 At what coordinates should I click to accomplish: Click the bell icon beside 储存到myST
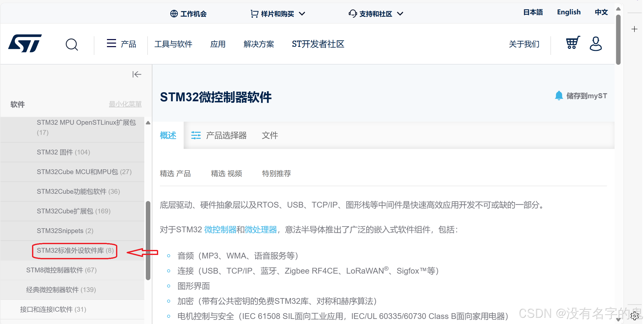pos(559,96)
